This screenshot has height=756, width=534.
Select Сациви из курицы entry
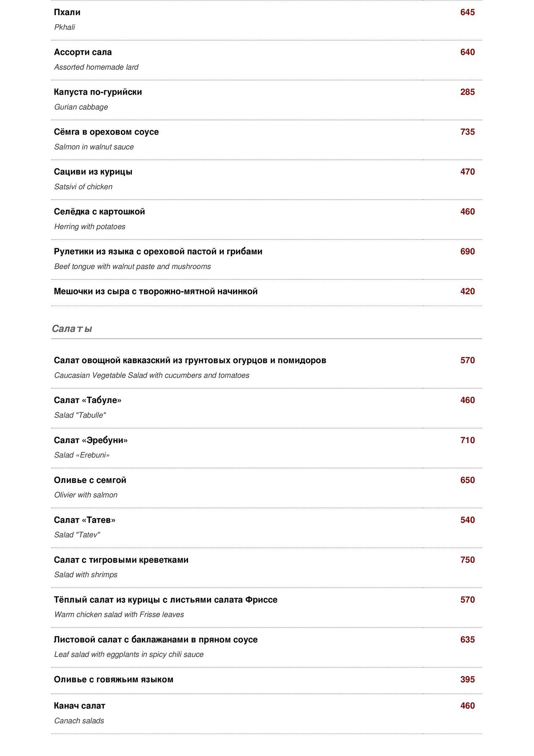point(93,172)
